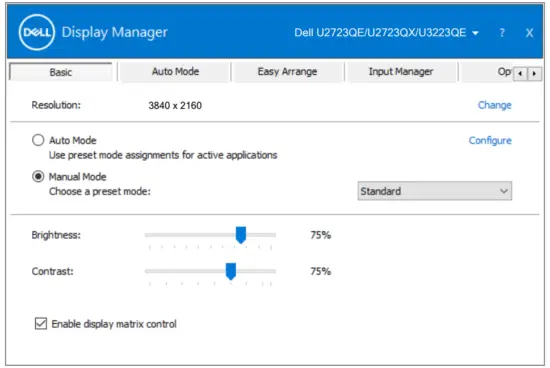
Task: Click the Brightness slider handle
Action: click(x=241, y=235)
